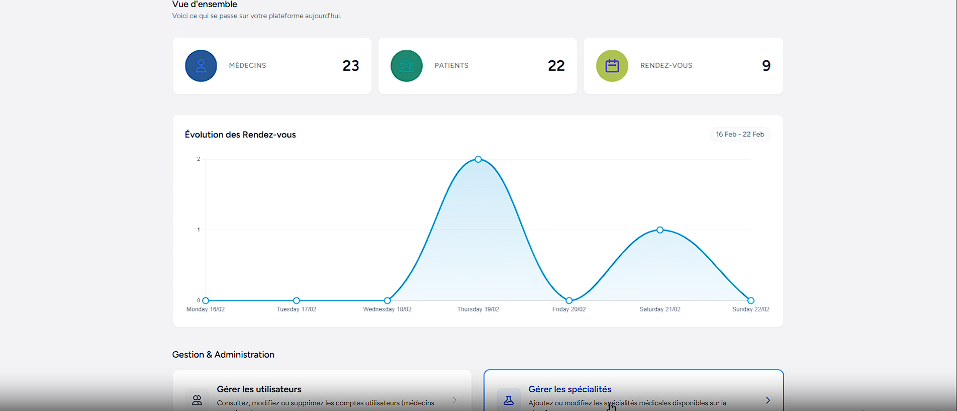Click the Wednesday 18/02 data point
The width and height of the screenshot is (957, 411).
pyautogui.click(x=387, y=300)
